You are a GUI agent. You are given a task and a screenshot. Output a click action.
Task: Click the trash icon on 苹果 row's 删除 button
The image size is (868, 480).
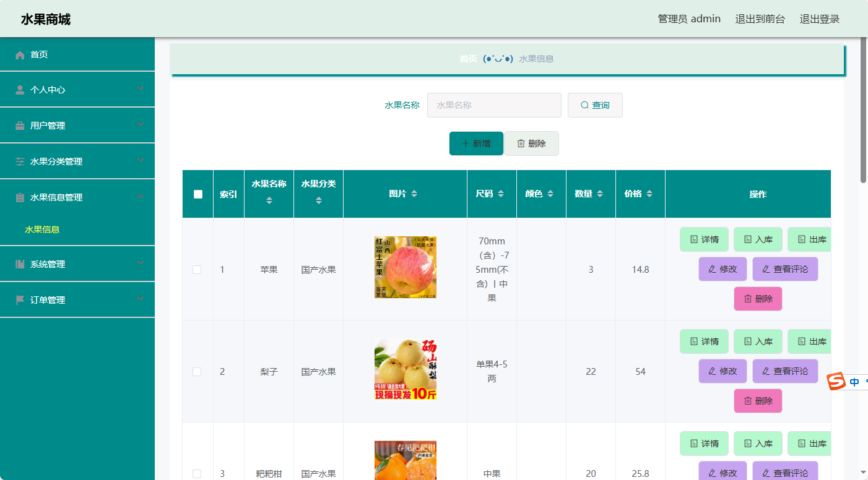click(x=747, y=298)
